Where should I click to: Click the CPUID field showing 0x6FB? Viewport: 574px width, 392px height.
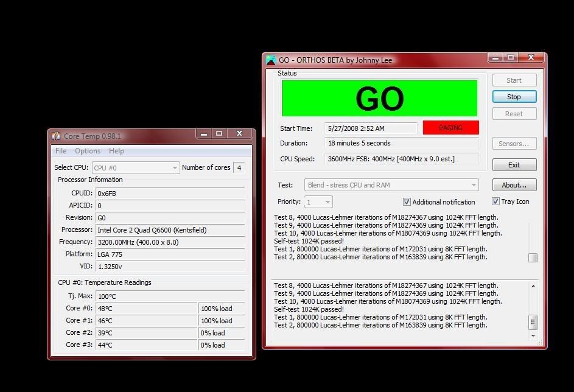pos(170,193)
